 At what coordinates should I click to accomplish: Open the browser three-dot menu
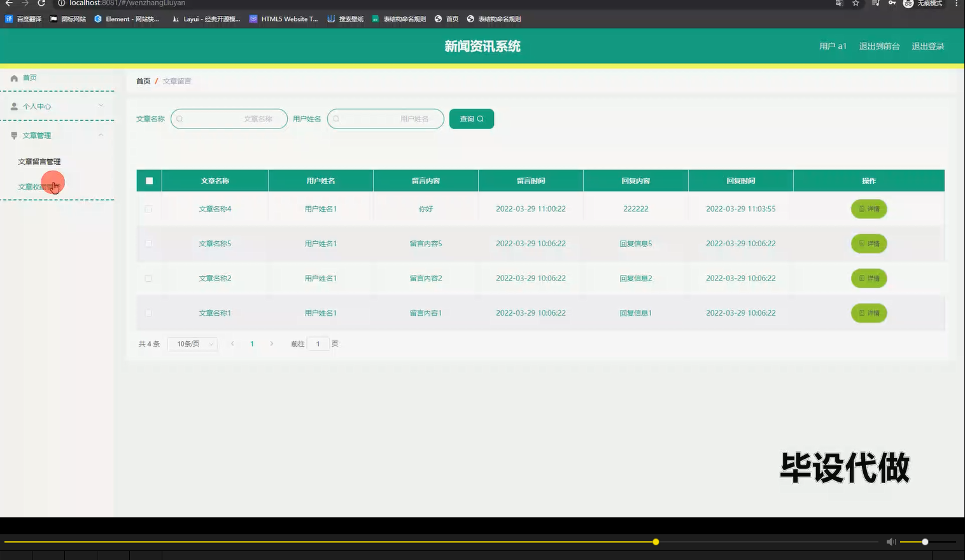956,3
